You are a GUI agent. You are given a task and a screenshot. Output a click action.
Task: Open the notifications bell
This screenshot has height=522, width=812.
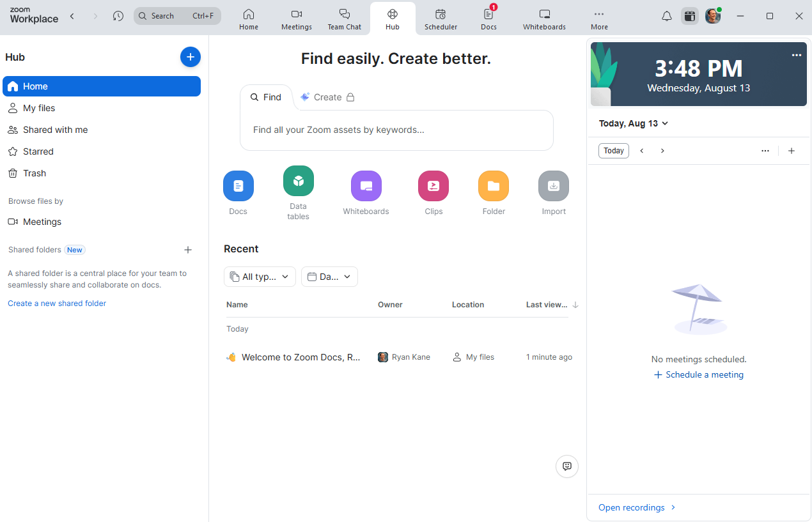click(667, 16)
